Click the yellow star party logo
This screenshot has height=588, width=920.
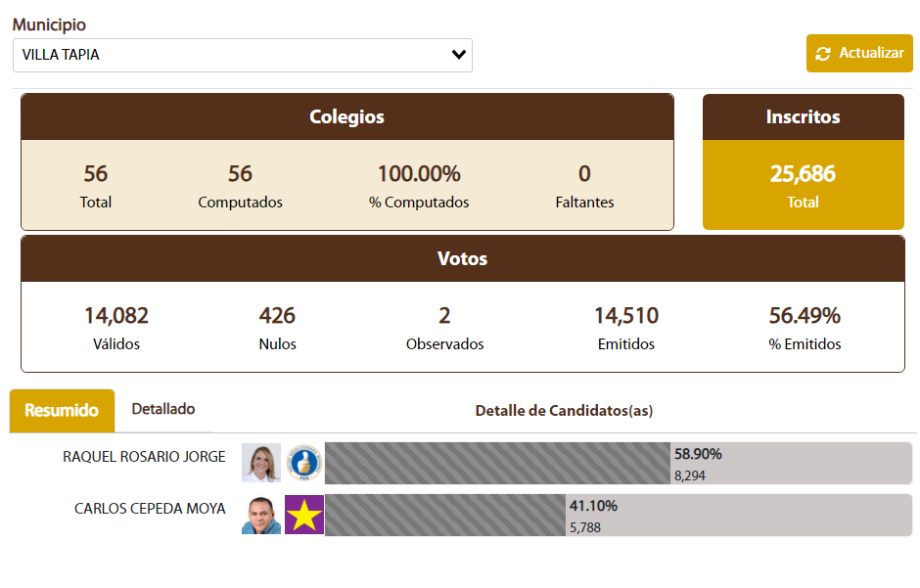click(x=303, y=515)
